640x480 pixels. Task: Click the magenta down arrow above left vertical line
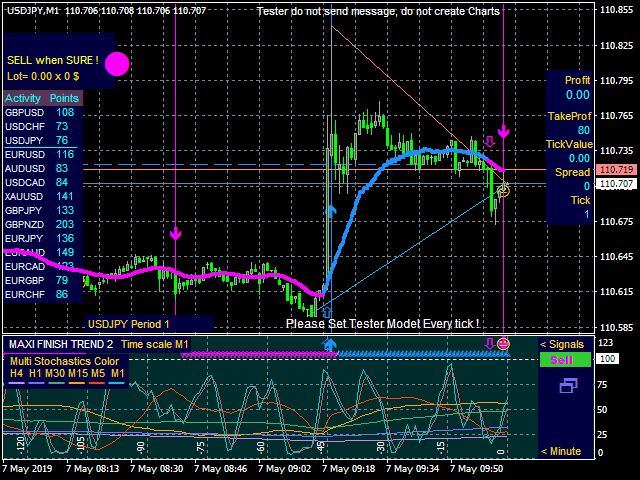tap(176, 234)
